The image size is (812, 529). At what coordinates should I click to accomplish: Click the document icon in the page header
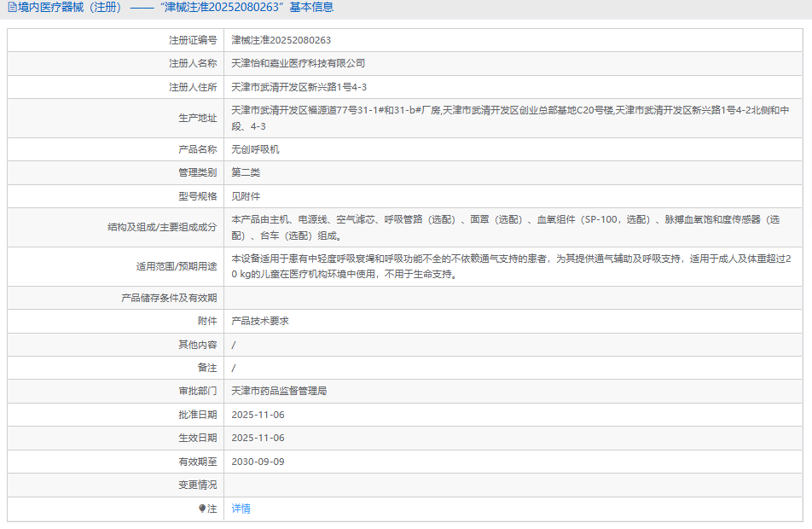(x=12, y=8)
